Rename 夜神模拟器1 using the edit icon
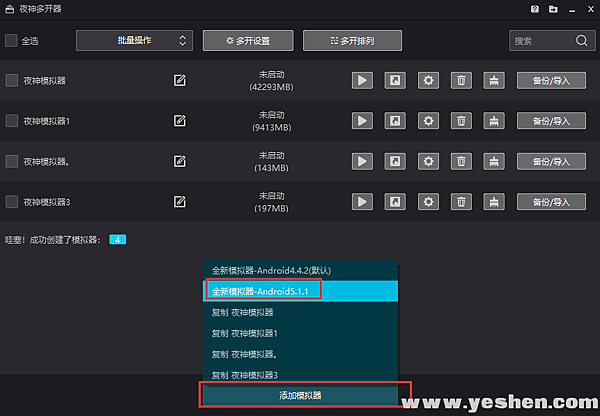Image resolution: width=600 pixels, height=416 pixels. pyautogui.click(x=179, y=121)
